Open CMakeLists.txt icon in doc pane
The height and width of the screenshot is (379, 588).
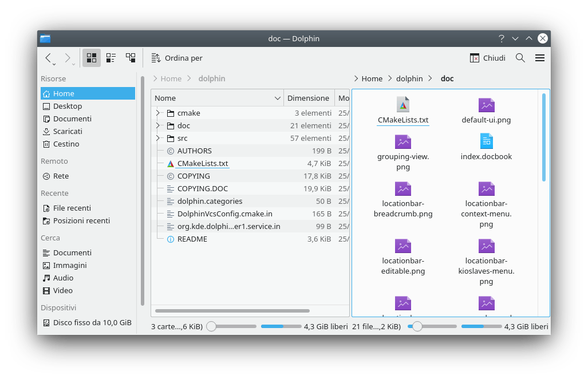[x=403, y=105]
